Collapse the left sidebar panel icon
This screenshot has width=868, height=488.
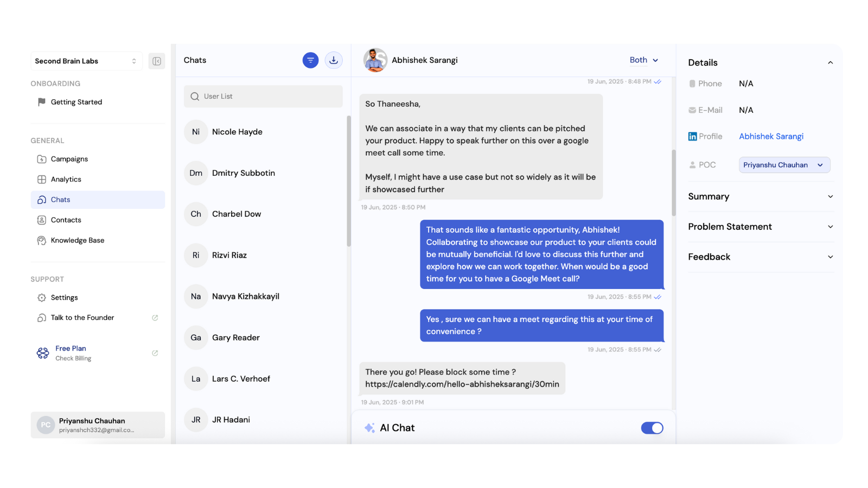157,61
